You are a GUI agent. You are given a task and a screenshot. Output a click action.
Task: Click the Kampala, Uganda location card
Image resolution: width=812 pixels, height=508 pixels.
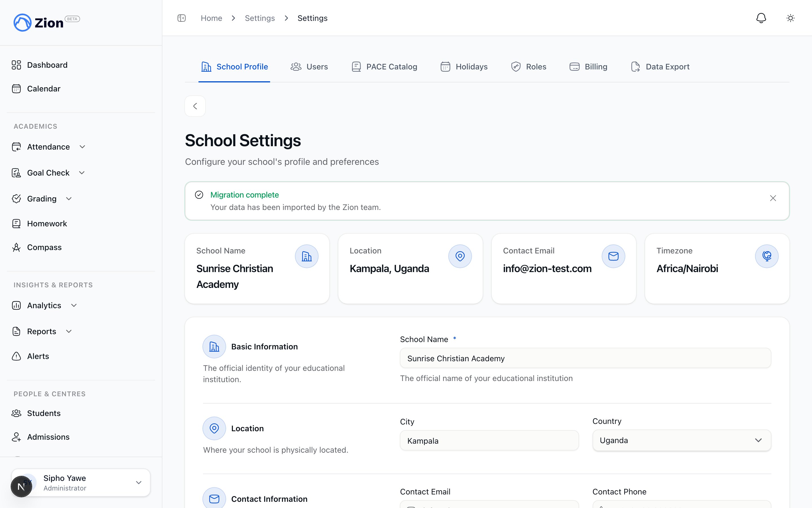click(x=410, y=269)
